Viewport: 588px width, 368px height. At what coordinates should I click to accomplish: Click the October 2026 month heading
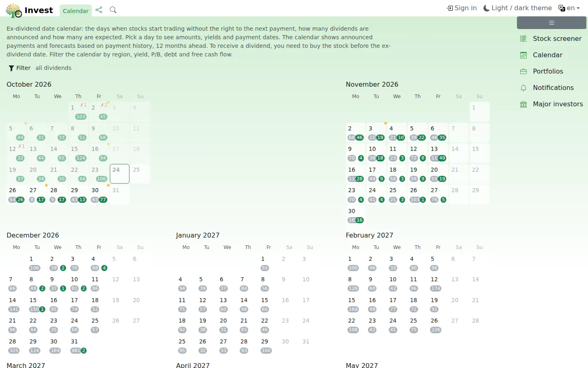pyautogui.click(x=29, y=84)
